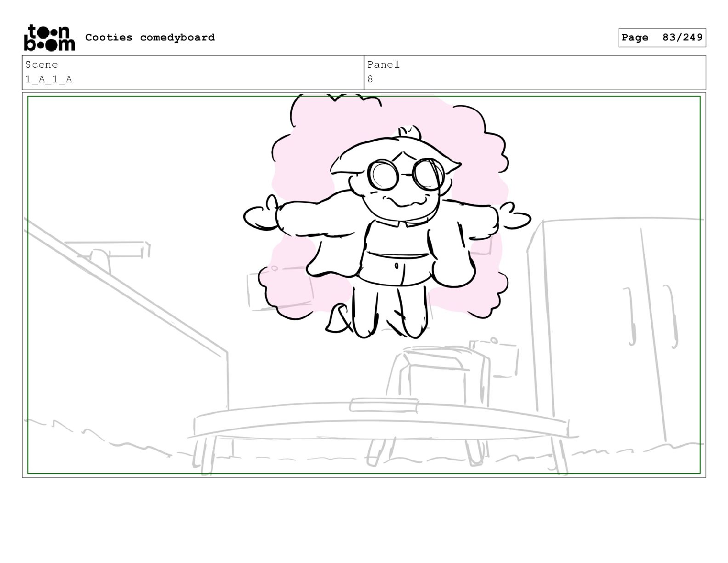Click the Toon Boom logo
This screenshot has height=563, width=728.
pos(49,37)
